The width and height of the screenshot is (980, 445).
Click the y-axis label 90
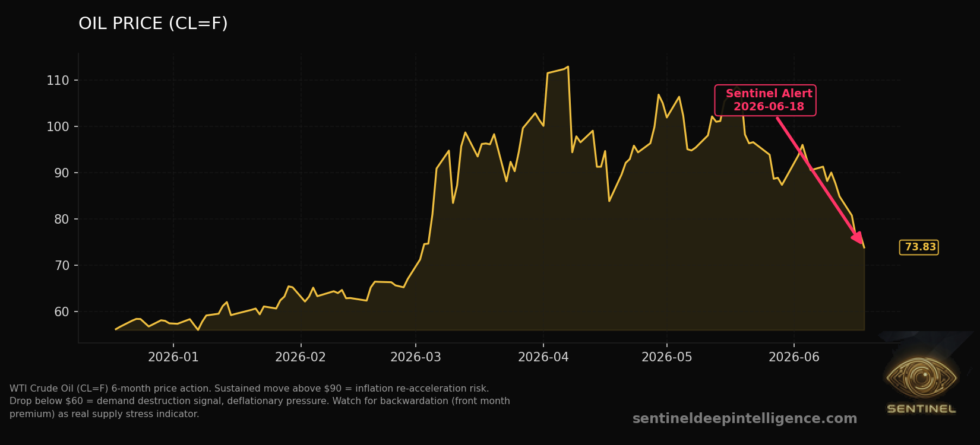pos(62,173)
